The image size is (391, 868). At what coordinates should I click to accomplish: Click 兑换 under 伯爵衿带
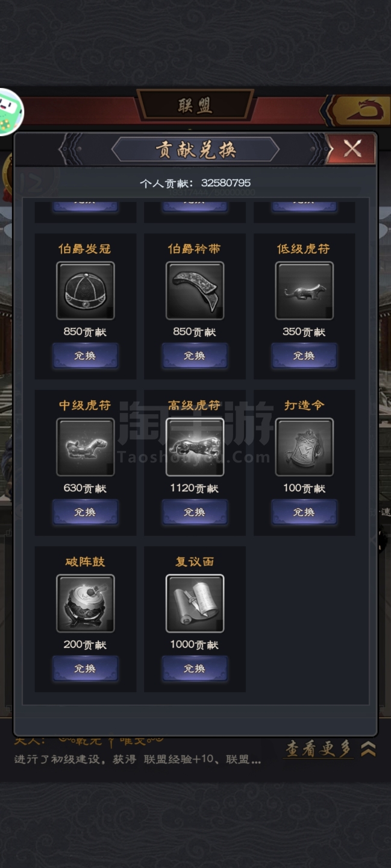tap(195, 356)
